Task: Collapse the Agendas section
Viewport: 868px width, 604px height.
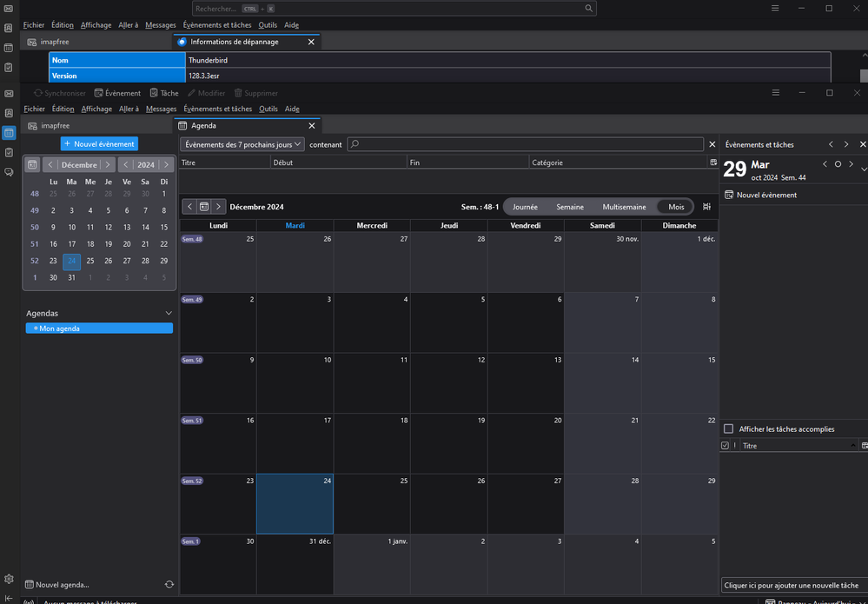Action: tap(169, 313)
